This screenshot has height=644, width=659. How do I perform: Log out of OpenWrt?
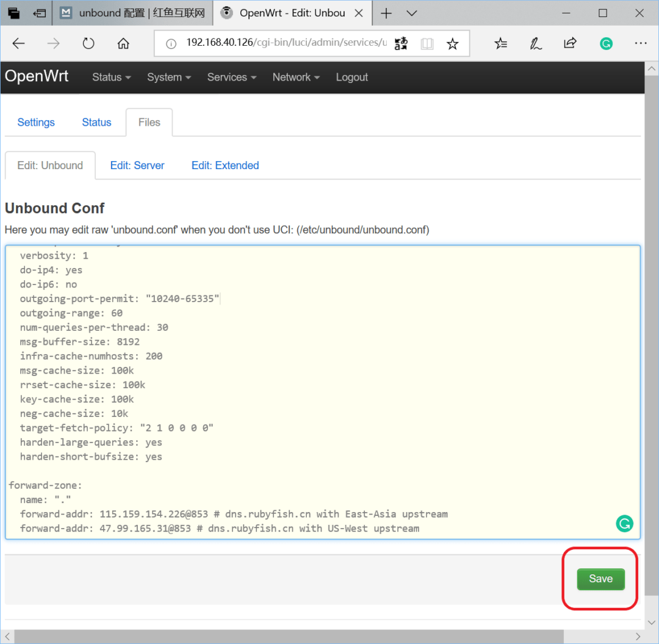coord(351,77)
